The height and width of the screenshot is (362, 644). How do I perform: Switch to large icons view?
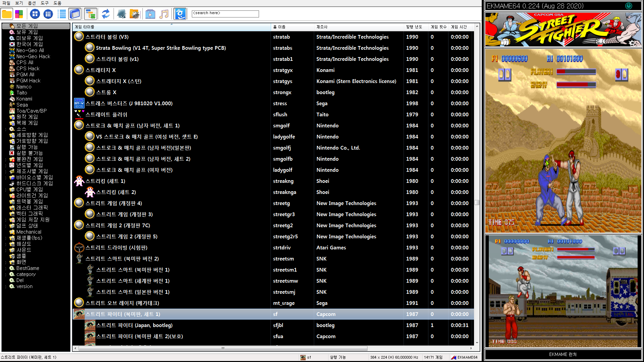pos(35,14)
